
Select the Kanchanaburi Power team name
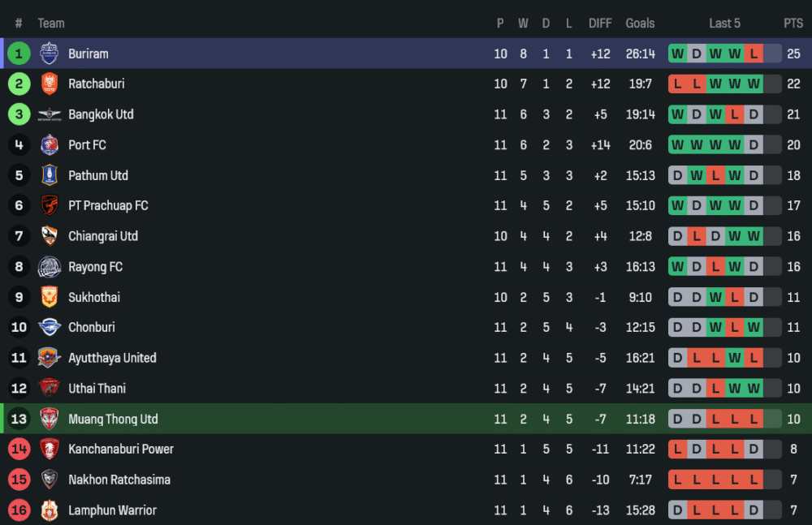pyautogui.click(x=121, y=450)
